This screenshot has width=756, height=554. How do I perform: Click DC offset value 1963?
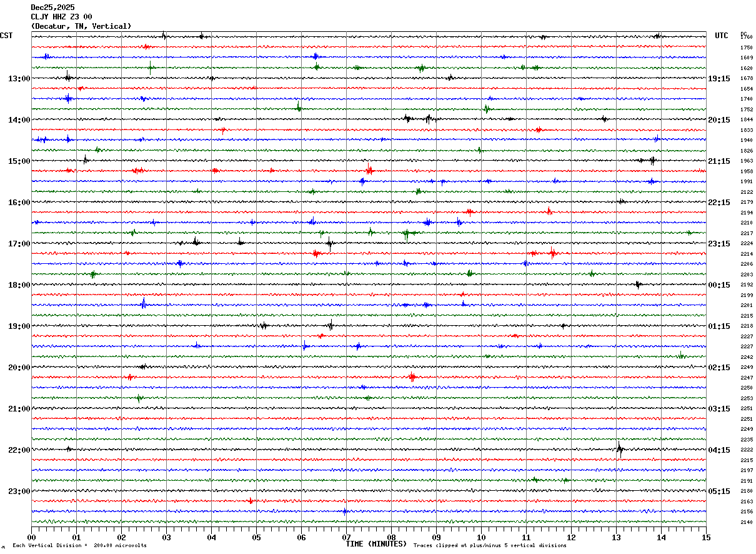tap(747, 161)
